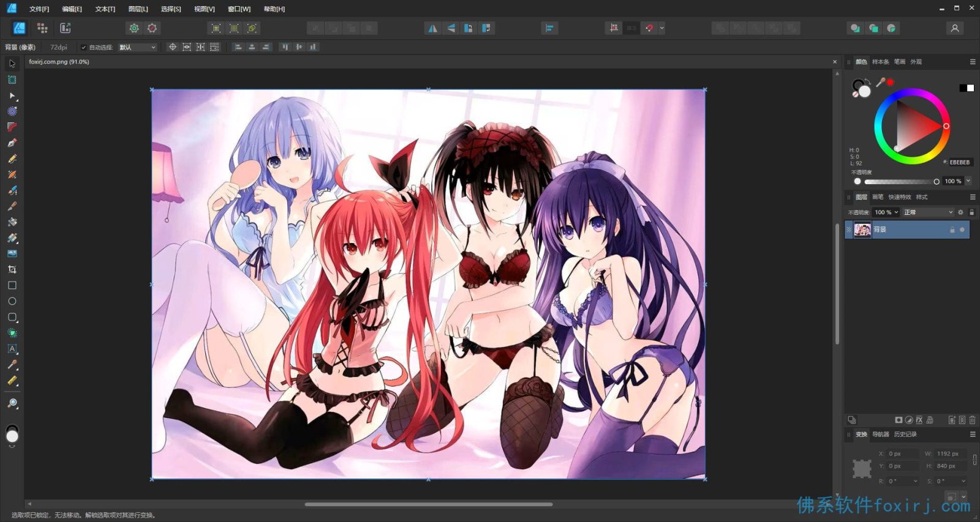Flip selection horizontally
980x522 pixels.
pos(432,28)
